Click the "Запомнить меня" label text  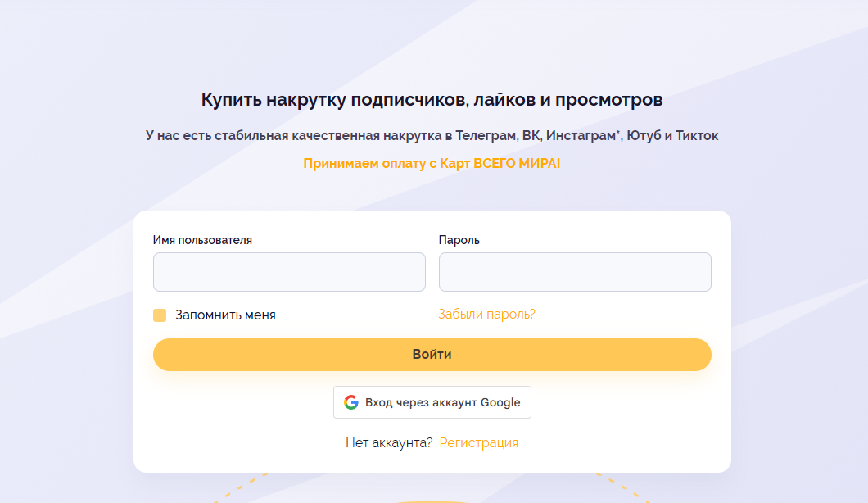(x=225, y=315)
